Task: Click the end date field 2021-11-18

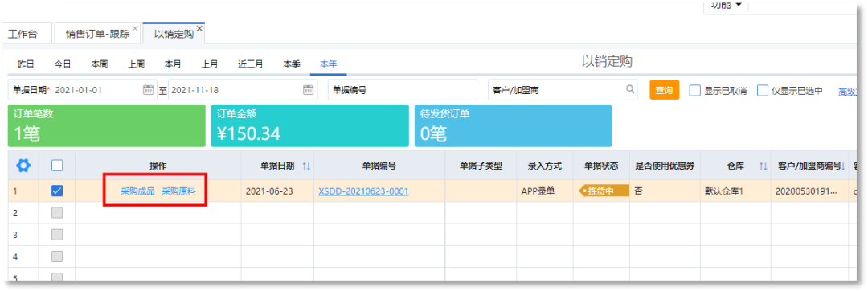Action: point(243,89)
